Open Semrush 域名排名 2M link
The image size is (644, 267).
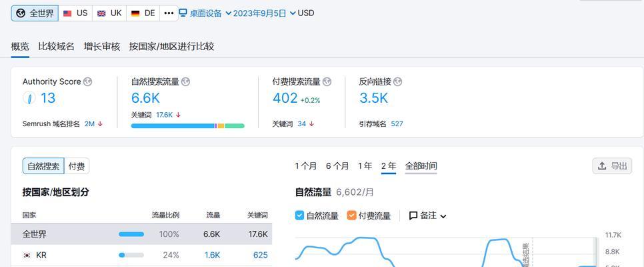click(89, 124)
